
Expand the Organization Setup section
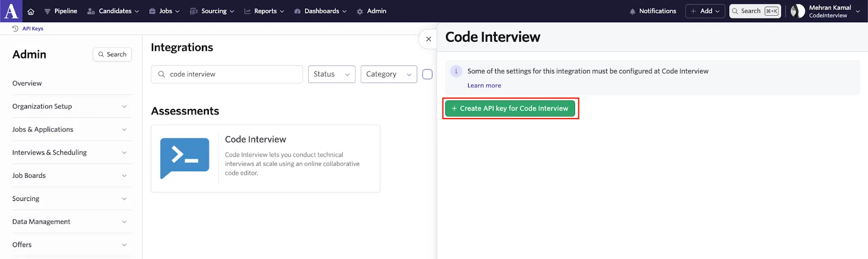(x=72, y=106)
